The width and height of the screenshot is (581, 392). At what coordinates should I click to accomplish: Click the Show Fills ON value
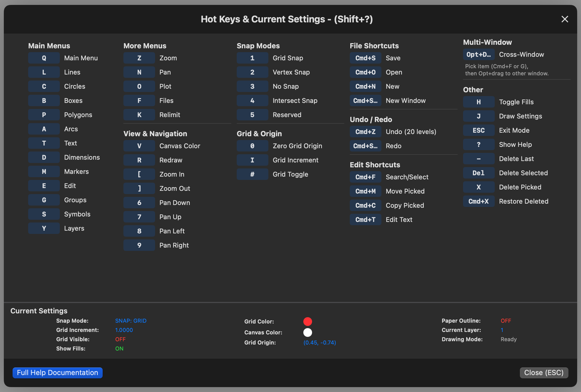coord(119,349)
